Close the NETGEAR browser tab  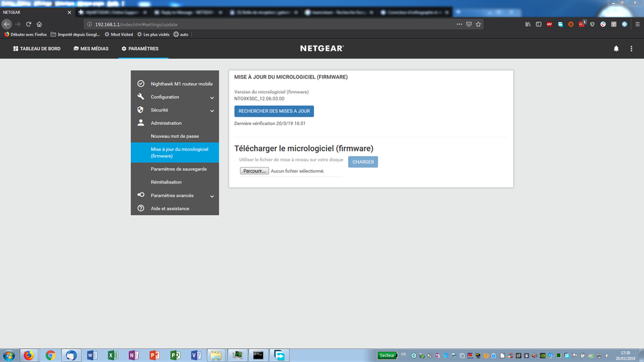pos(69,12)
